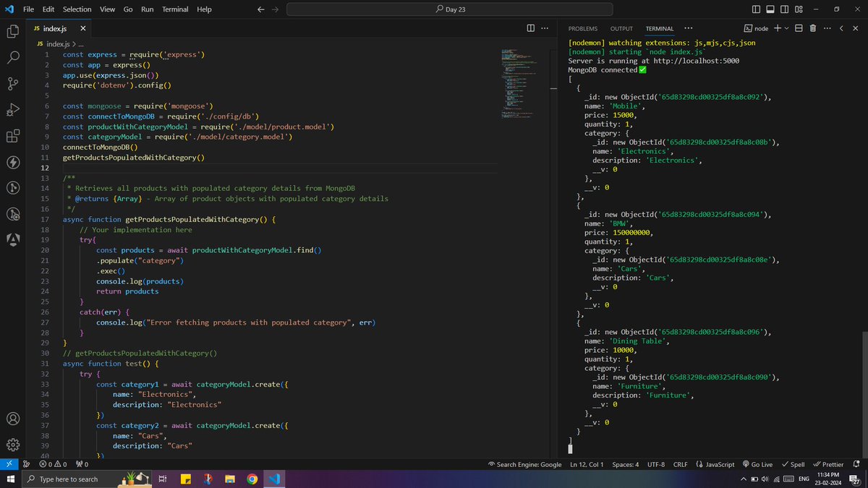
Task: Open the Customize Layout button
Action: click(x=799, y=9)
